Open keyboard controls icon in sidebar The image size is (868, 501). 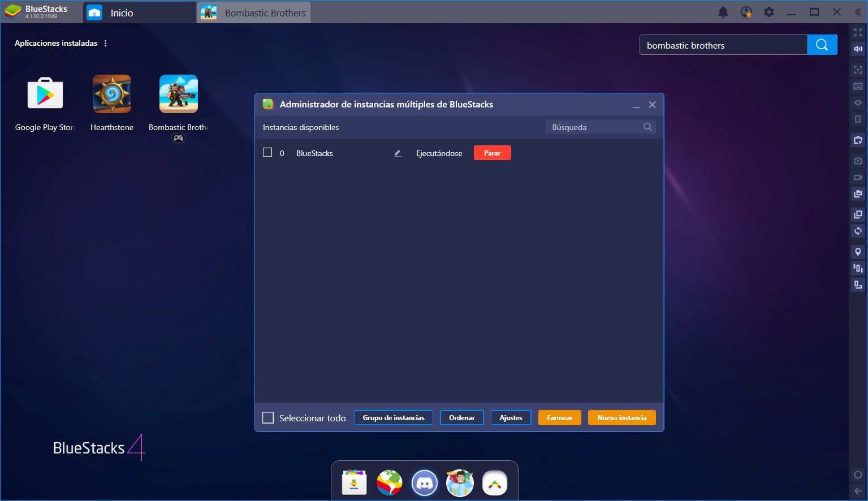[x=858, y=87]
